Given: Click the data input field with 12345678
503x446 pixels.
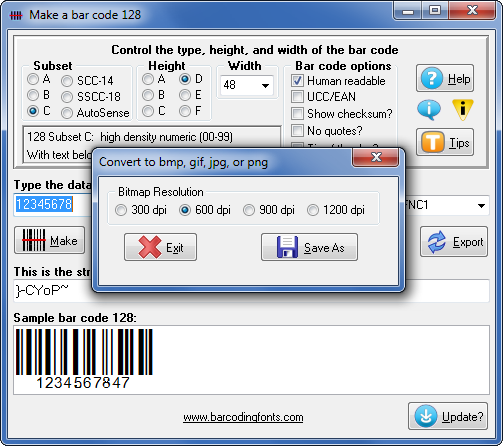Looking at the screenshot, I should (53, 204).
